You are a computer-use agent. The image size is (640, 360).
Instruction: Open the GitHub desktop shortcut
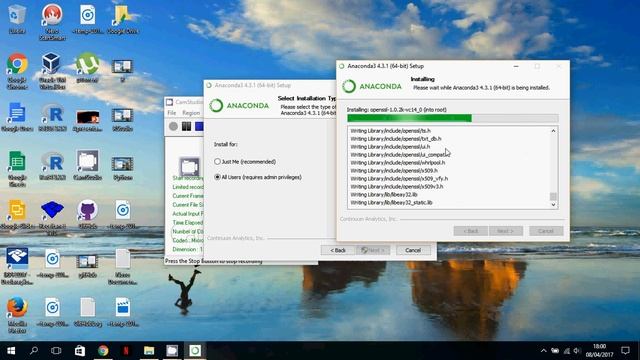[x=87, y=214]
